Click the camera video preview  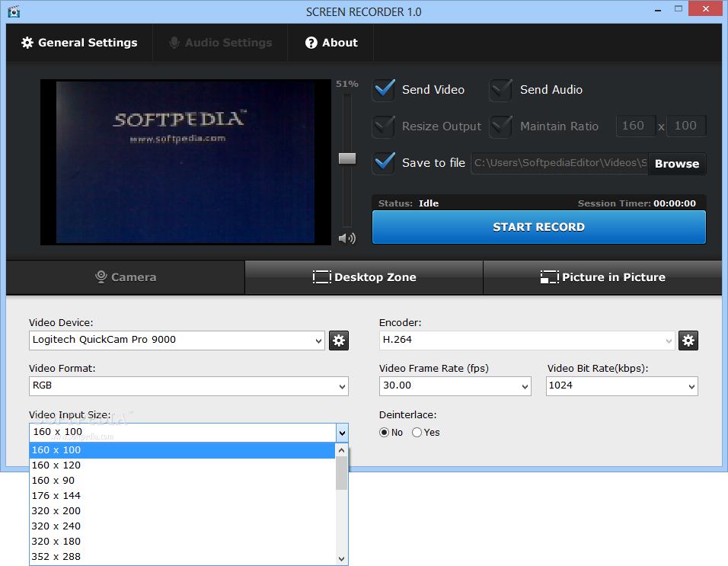pos(186,162)
